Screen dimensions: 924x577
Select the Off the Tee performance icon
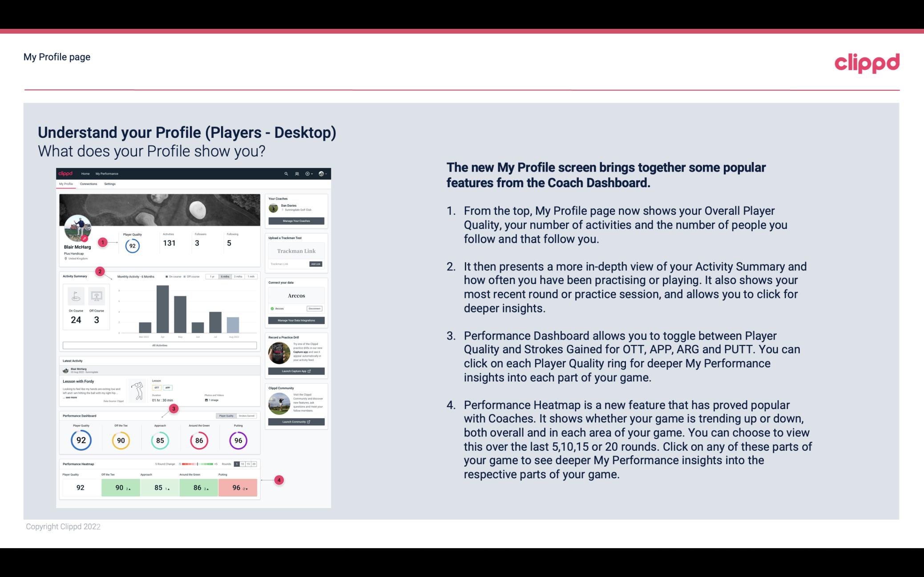[x=121, y=440]
